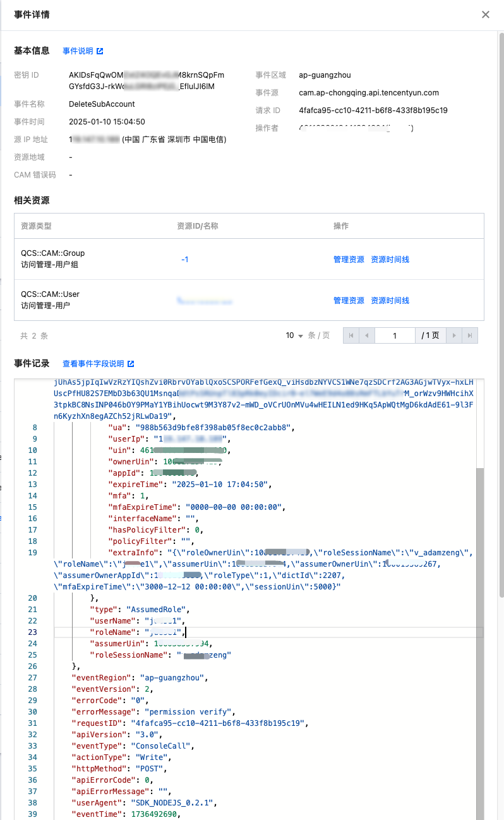Click 资源类型 column header
Screen dimensions: 504x820
(x=36, y=226)
